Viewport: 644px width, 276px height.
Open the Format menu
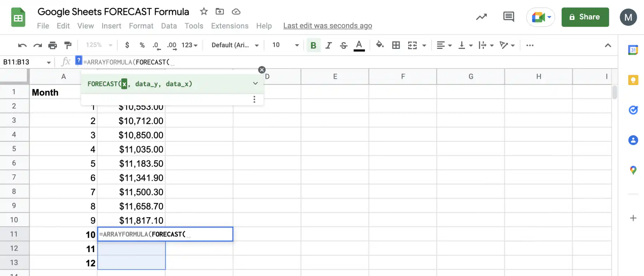[x=141, y=26]
